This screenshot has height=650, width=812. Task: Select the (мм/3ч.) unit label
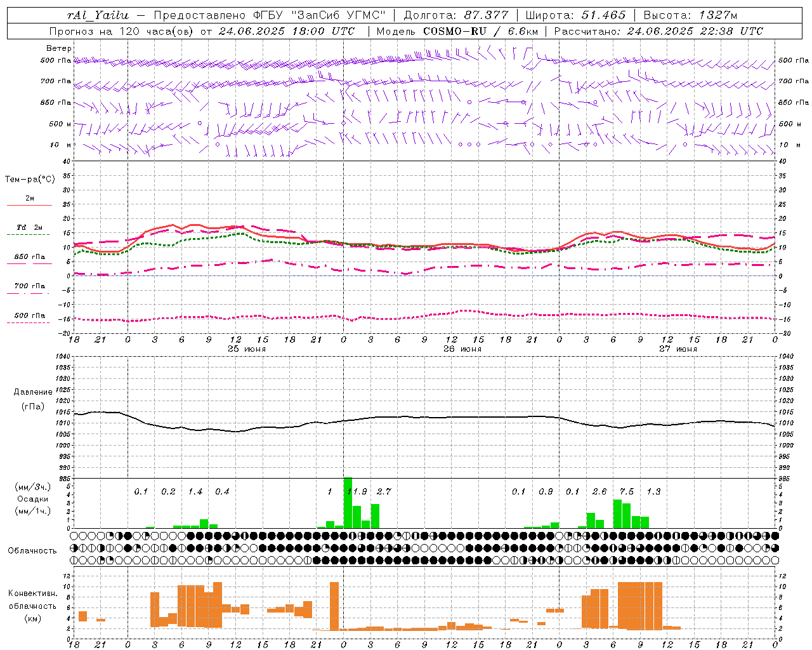pyautogui.click(x=33, y=487)
